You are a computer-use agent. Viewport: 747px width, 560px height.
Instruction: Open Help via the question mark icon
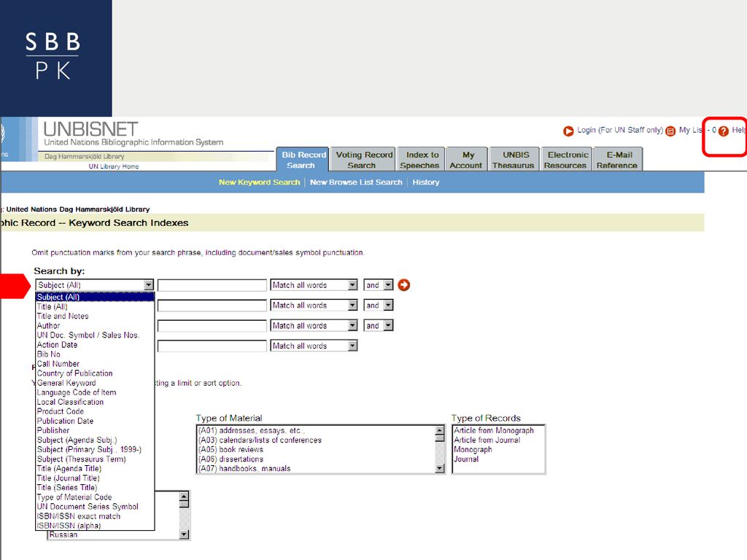(723, 131)
